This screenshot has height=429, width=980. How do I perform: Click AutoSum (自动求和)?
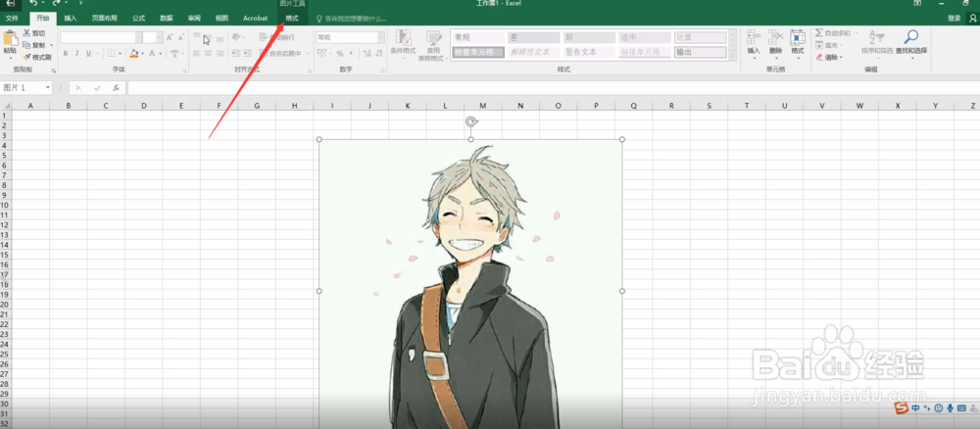coord(833,33)
